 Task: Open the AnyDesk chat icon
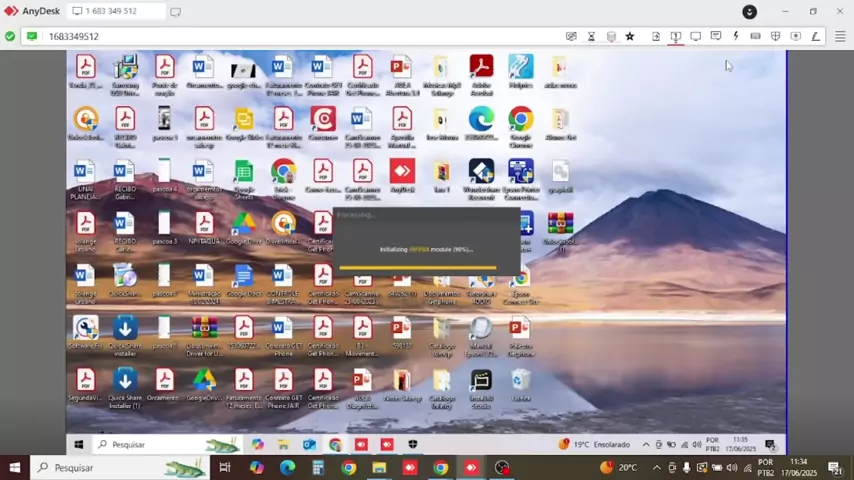pos(716,36)
